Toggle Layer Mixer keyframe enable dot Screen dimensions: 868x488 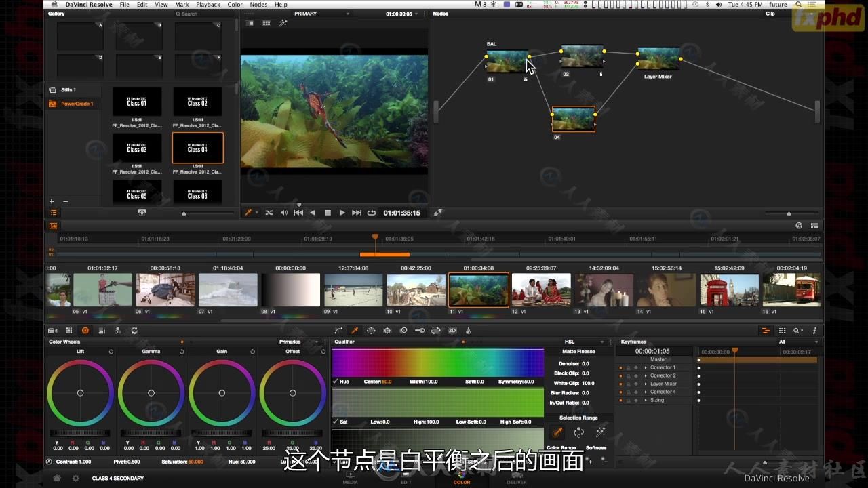point(620,384)
